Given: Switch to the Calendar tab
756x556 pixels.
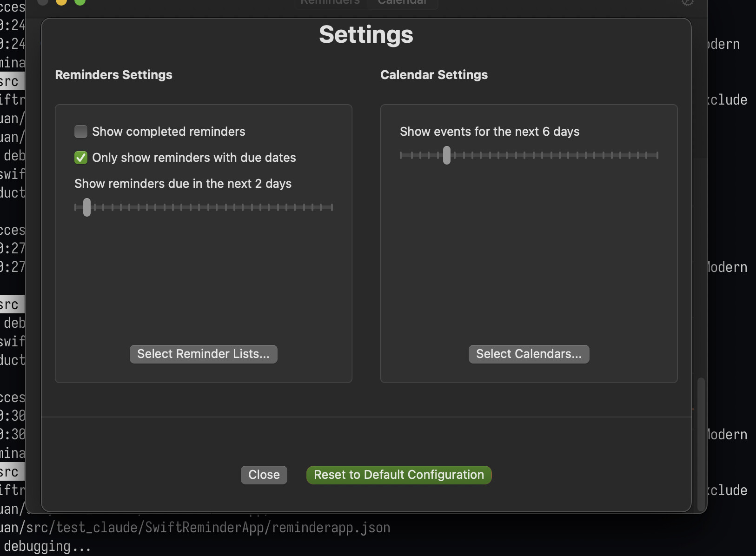Looking at the screenshot, I should [402, 2].
